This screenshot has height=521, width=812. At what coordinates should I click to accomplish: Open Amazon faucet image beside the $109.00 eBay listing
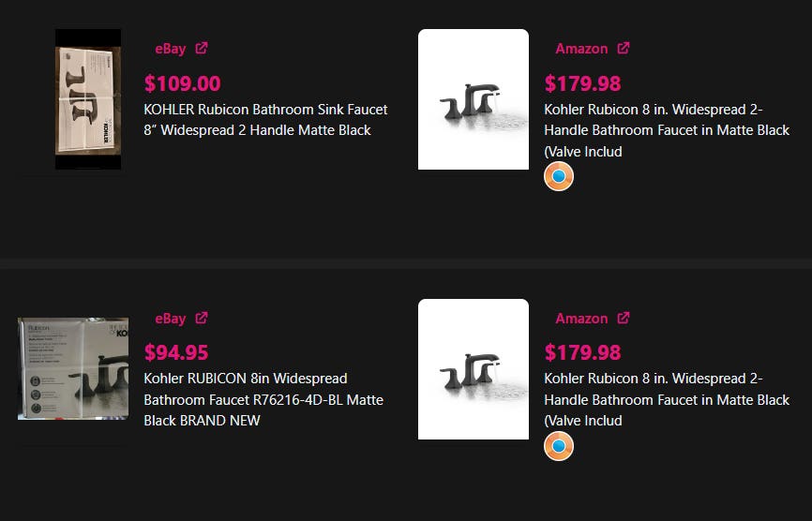474,99
